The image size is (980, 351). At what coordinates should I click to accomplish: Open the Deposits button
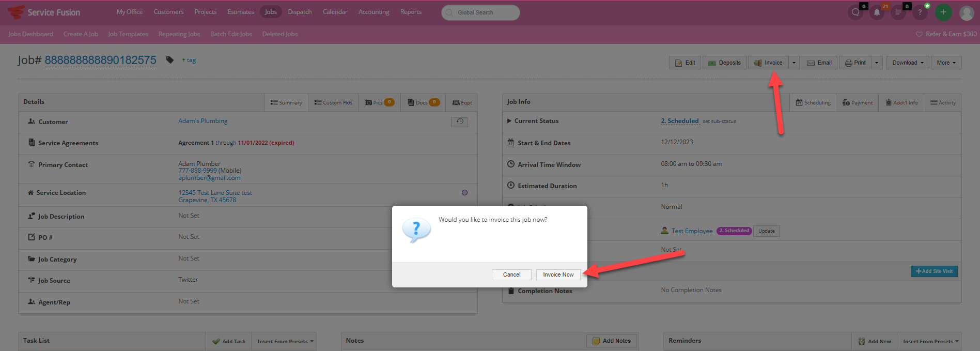(725, 63)
